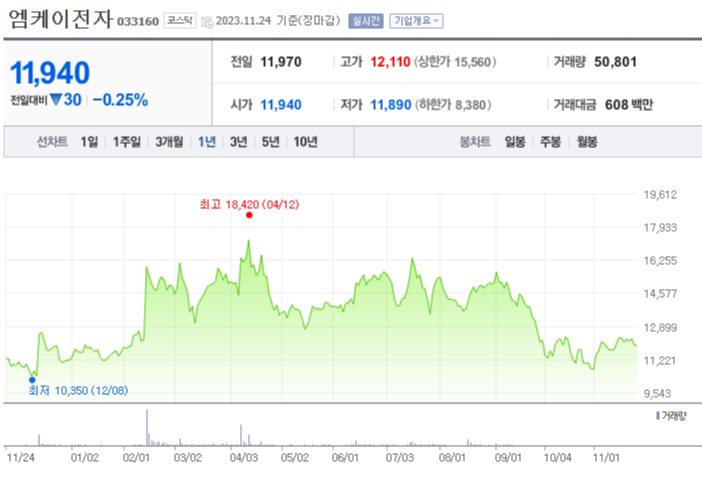Viewport: 702px width, 483px height.
Task: Click the 19,612 axis label
Action: pyautogui.click(x=660, y=195)
